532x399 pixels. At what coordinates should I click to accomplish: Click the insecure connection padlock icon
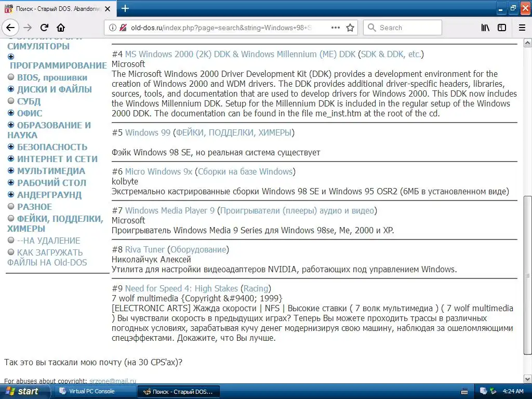[123, 28]
